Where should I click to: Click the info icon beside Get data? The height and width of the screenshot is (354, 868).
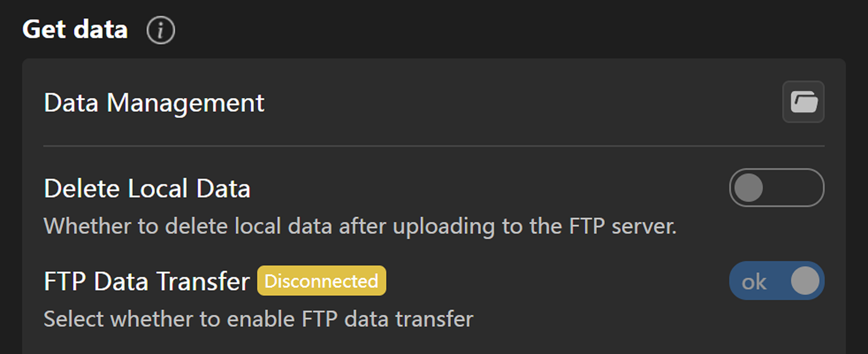pos(160,30)
